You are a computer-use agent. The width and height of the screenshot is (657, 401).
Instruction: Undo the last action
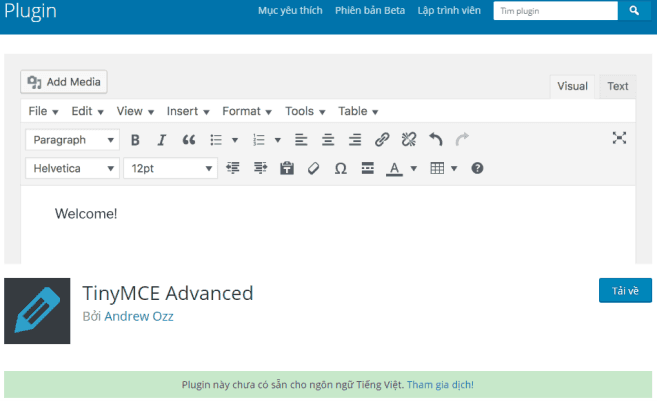pos(436,139)
